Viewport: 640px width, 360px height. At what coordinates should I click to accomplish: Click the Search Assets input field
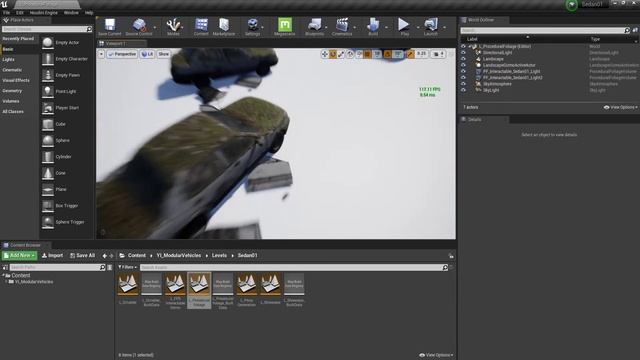(294, 267)
